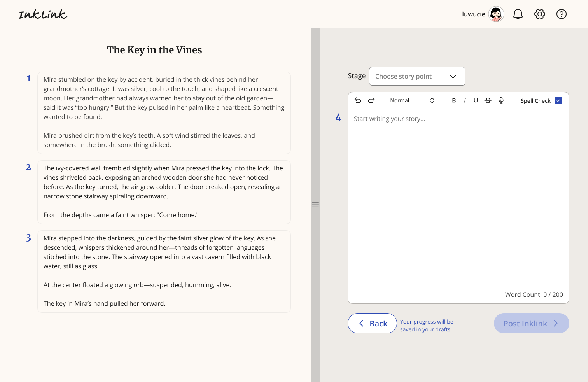Viewport: 588px width, 382px height.
Task: Open the settings gear
Action: click(539, 14)
